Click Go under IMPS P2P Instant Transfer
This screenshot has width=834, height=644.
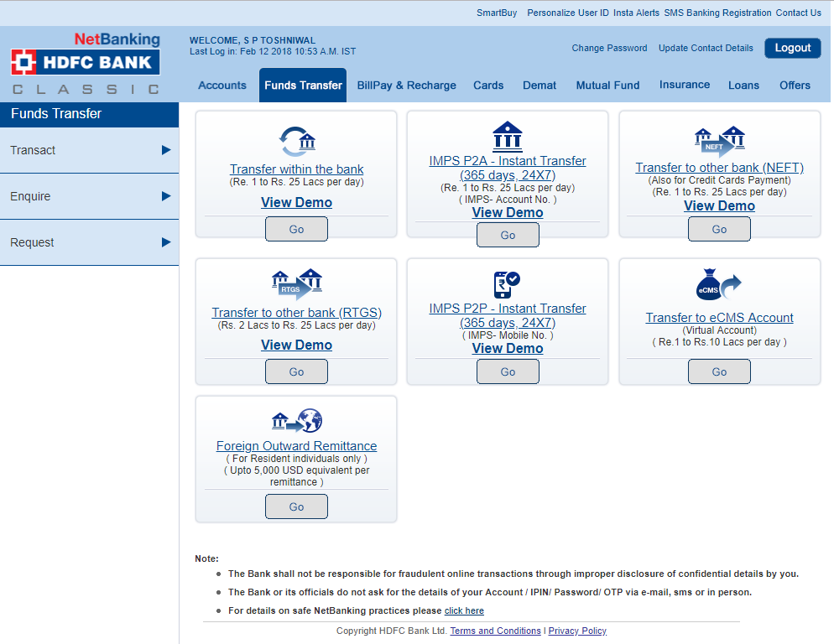click(508, 371)
